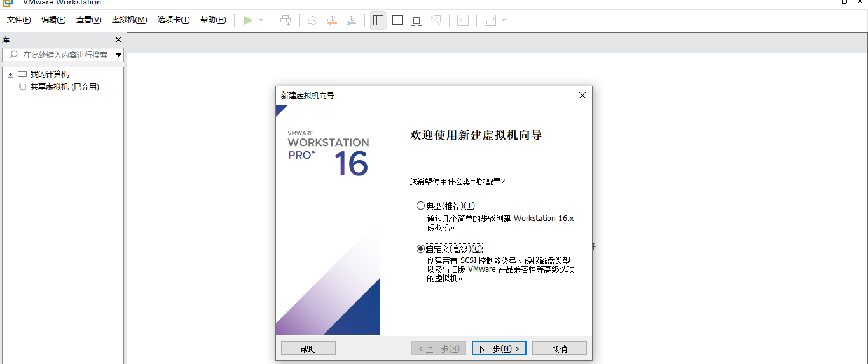The width and height of the screenshot is (868, 364).
Task: Open the 查看(V) menu
Action: pyautogui.click(x=89, y=20)
